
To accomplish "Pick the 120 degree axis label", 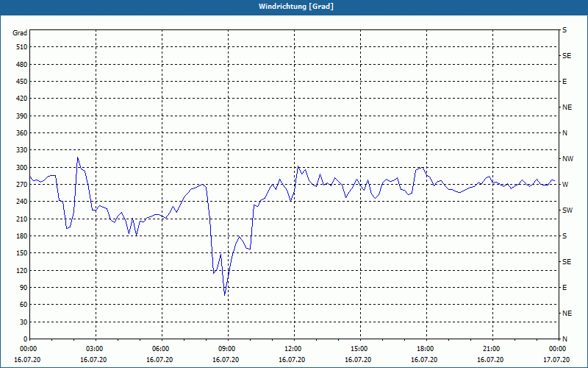I will pos(22,270).
